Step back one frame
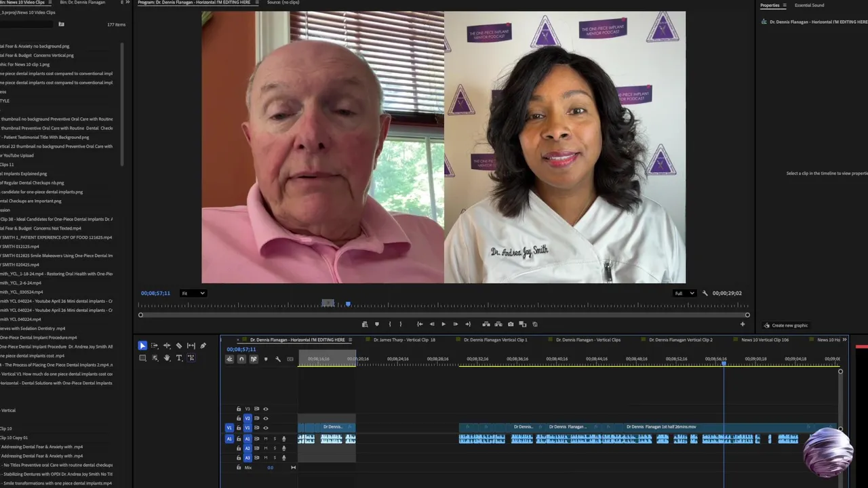The width and height of the screenshot is (868, 488). click(432, 324)
